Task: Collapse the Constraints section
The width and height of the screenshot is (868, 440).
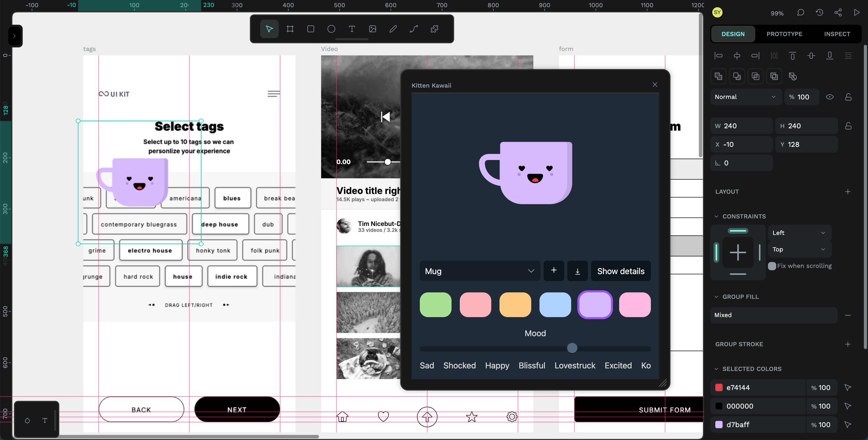Action: pyautogui.click(x=716, y=216)
